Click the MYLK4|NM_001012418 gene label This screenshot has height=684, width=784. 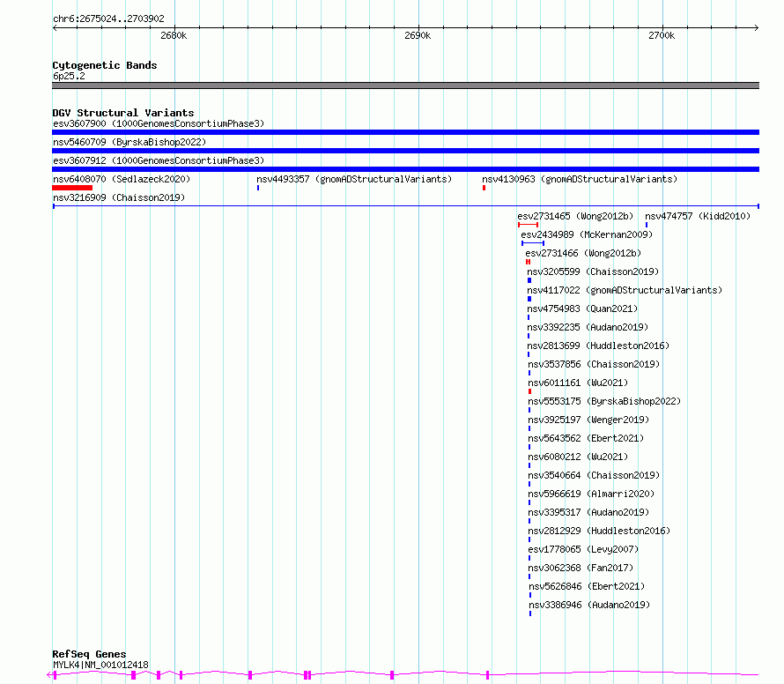pyautogui.click(x=100, y=665)
